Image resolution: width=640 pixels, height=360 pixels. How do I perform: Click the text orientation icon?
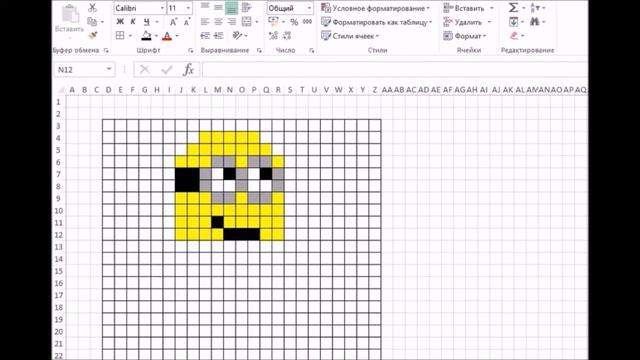pyautogui.click(x=237, y=36)
